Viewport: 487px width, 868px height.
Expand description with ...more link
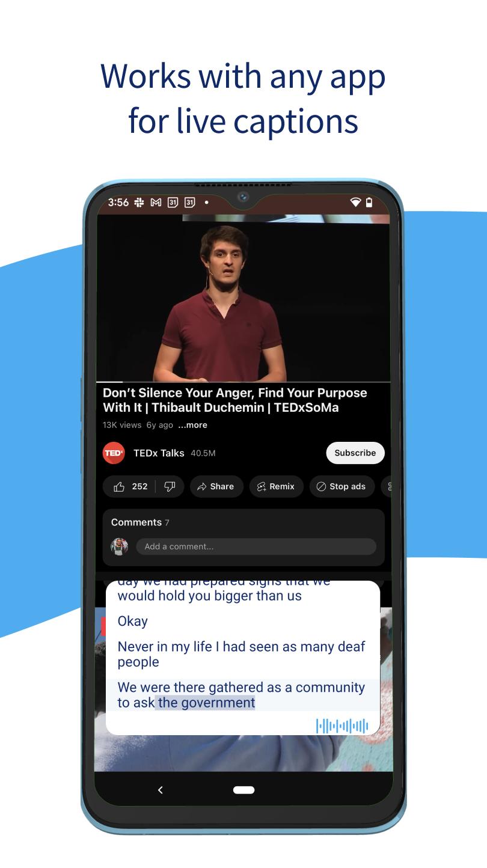pyautogui.click(x=192, y=425)
